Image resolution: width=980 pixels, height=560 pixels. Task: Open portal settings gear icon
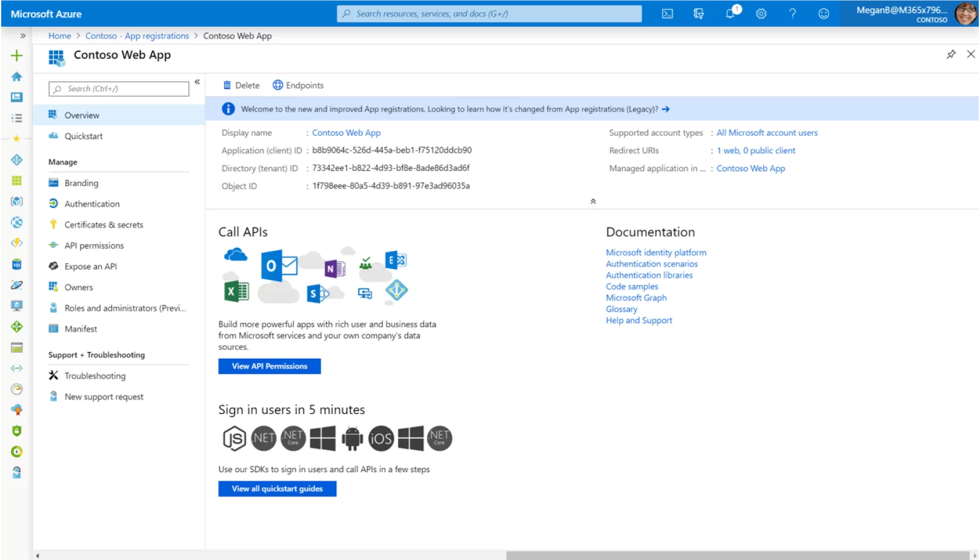(x=761, y=13)
